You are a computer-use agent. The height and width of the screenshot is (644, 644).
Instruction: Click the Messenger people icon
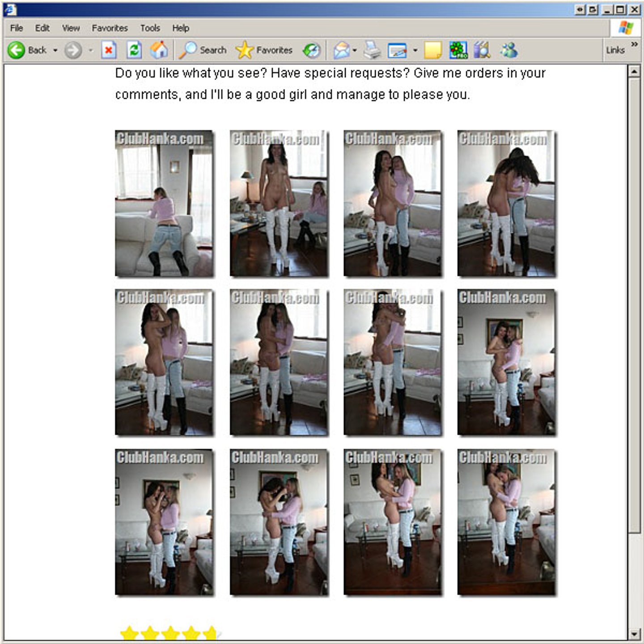[509, 50]
